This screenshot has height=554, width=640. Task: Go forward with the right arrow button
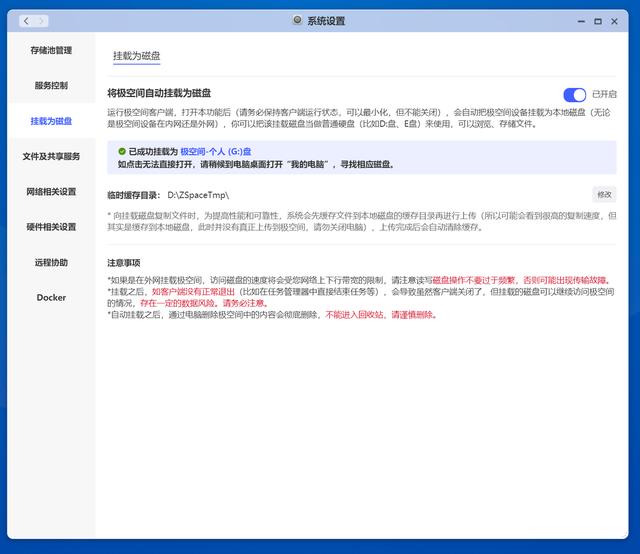point(41,21)
